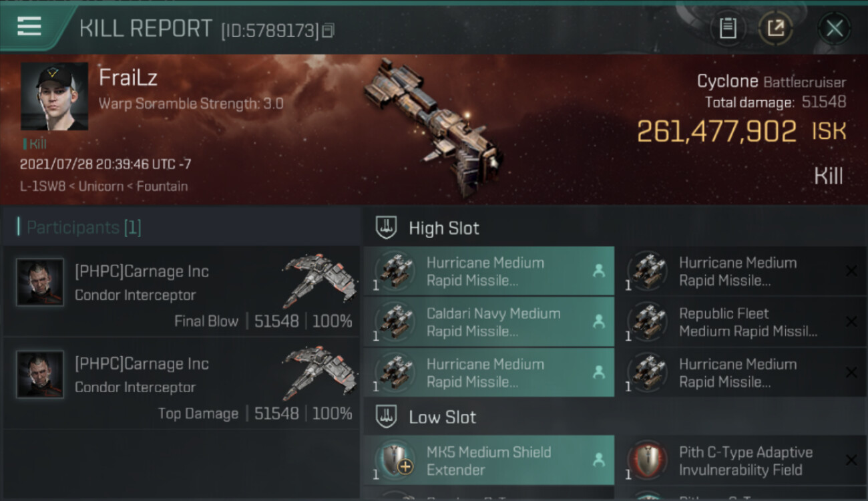
Task: Select MK5 Medium Shield Extender module
Action: [489, 460]
